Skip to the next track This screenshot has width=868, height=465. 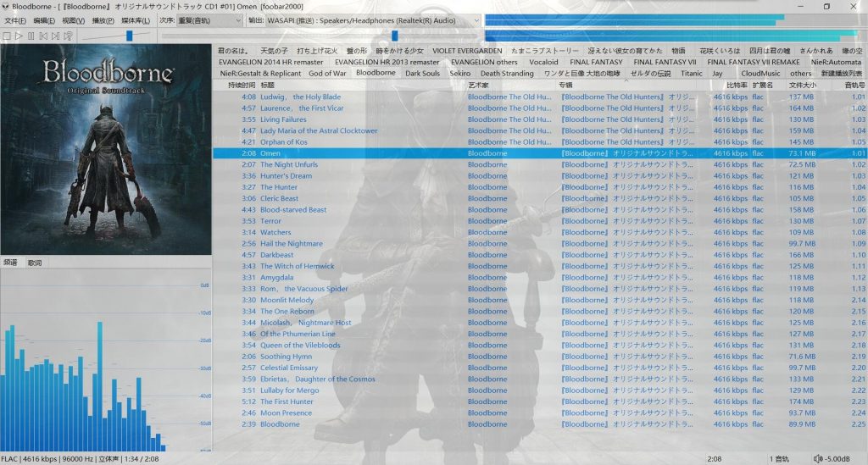pos(55,36)
